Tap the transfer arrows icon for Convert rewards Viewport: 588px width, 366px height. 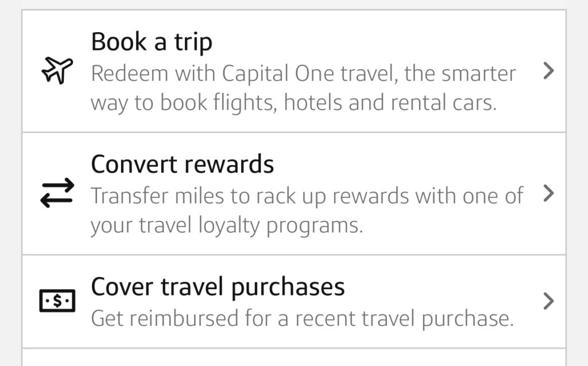click(x=57, y=193)
